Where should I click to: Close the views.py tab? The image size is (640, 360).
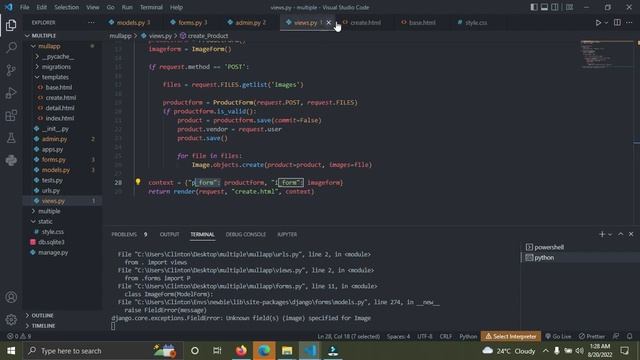(329, 23)
